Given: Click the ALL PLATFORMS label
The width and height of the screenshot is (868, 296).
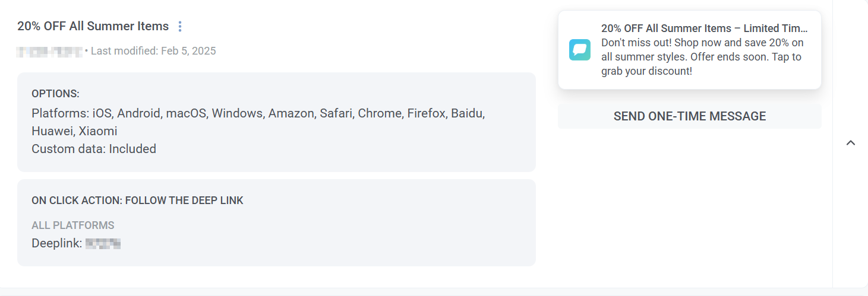Looking at the screenshot, I should click(72, 225).
